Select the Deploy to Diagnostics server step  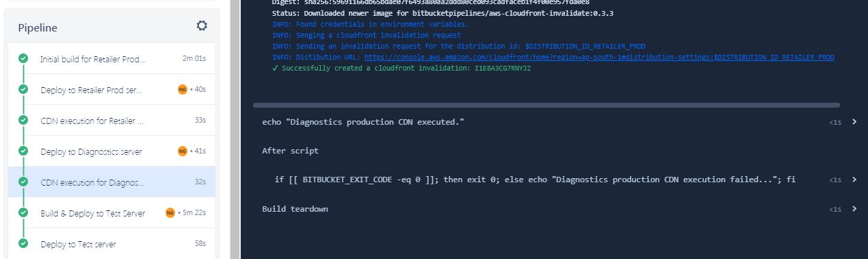pyautogui.click(x=111, y=151)
